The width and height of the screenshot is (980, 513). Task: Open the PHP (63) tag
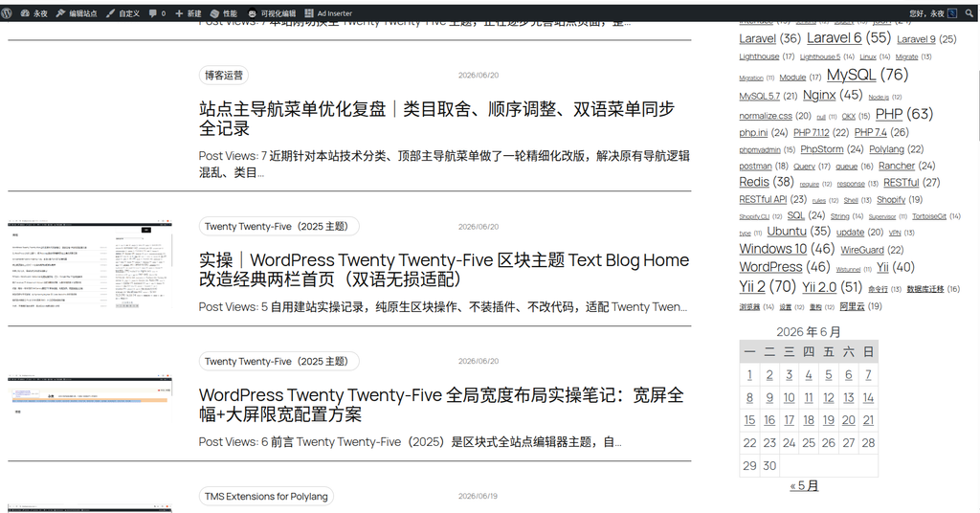point(889,114)
